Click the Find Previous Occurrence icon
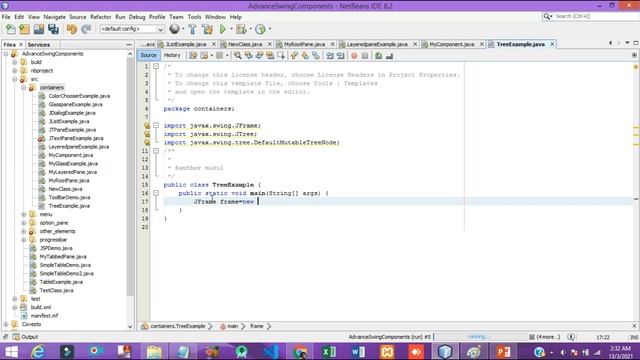The height and width of the screenshot is (360, 640). 249,56
